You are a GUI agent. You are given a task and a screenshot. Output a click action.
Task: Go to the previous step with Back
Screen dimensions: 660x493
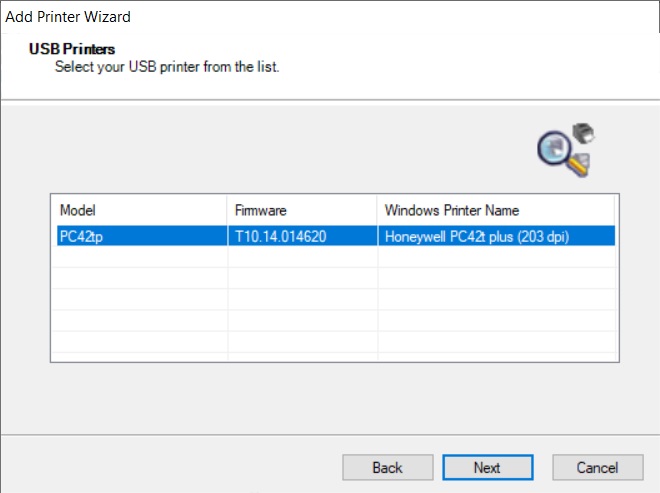[387, 467]
